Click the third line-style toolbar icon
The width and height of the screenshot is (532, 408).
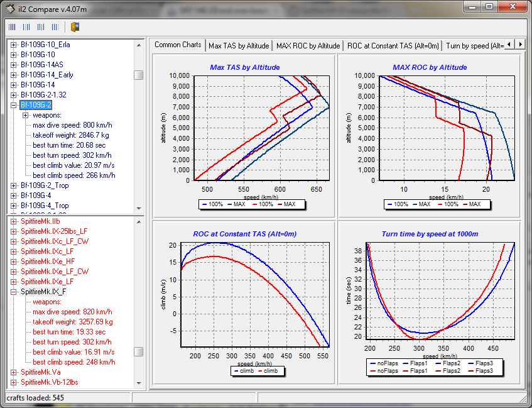point(41,27)
